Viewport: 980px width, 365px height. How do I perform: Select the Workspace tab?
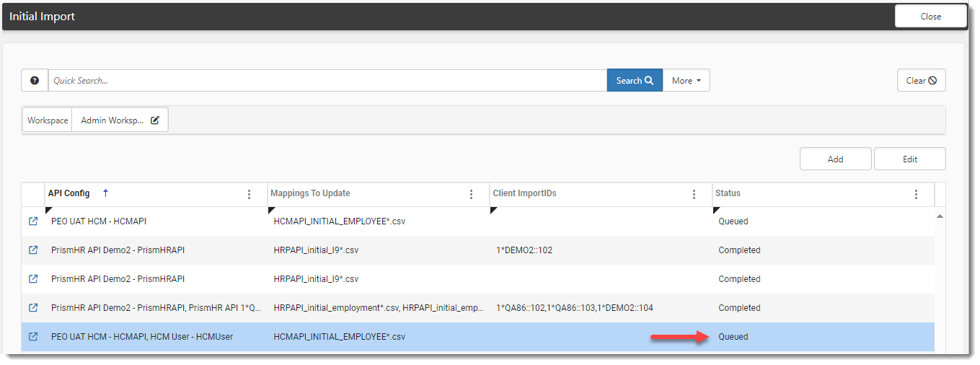tap(48, 120)
